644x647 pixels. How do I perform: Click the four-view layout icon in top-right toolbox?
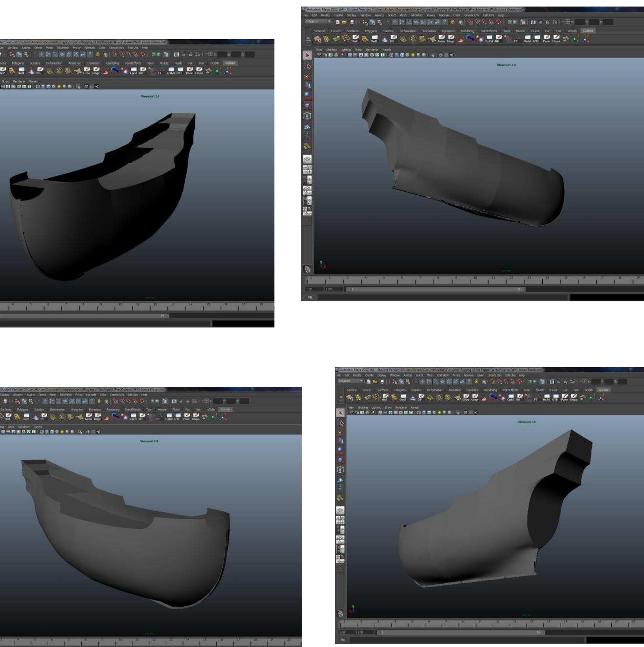click(x=307, y=169)
